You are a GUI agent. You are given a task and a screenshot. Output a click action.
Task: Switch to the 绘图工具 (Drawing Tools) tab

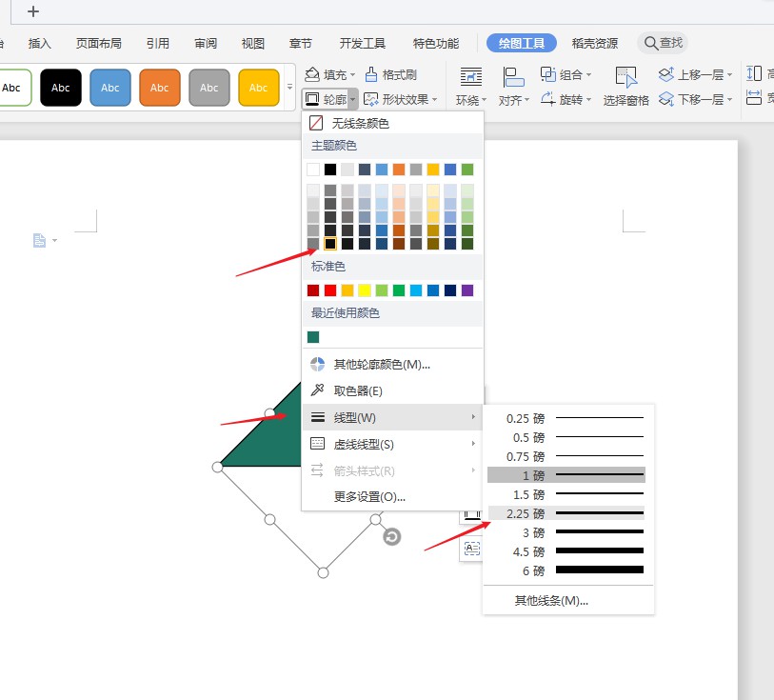(521, 43)
